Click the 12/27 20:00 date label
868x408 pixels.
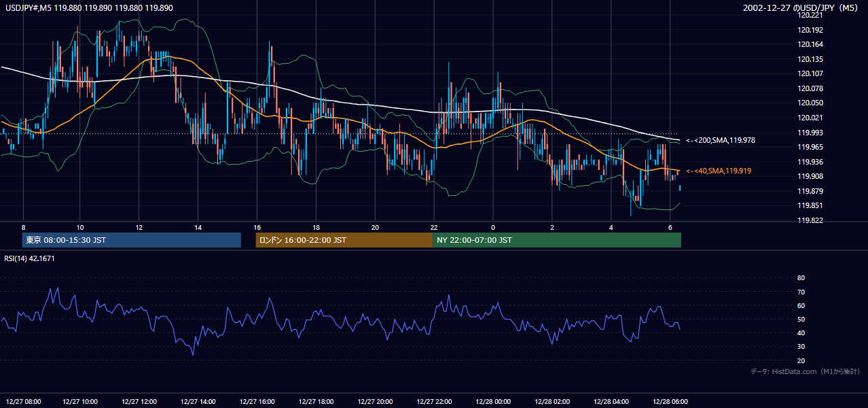tap(375, 401)
